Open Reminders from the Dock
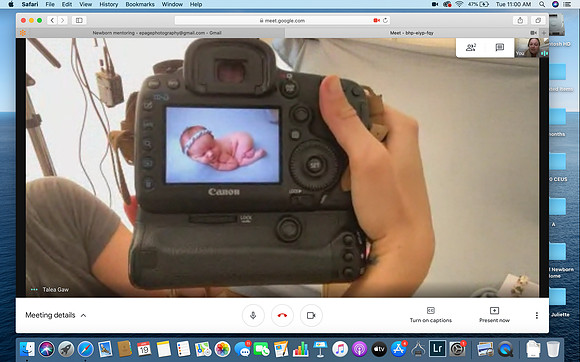Screen dimensions: 580x362 click(183, 349)
